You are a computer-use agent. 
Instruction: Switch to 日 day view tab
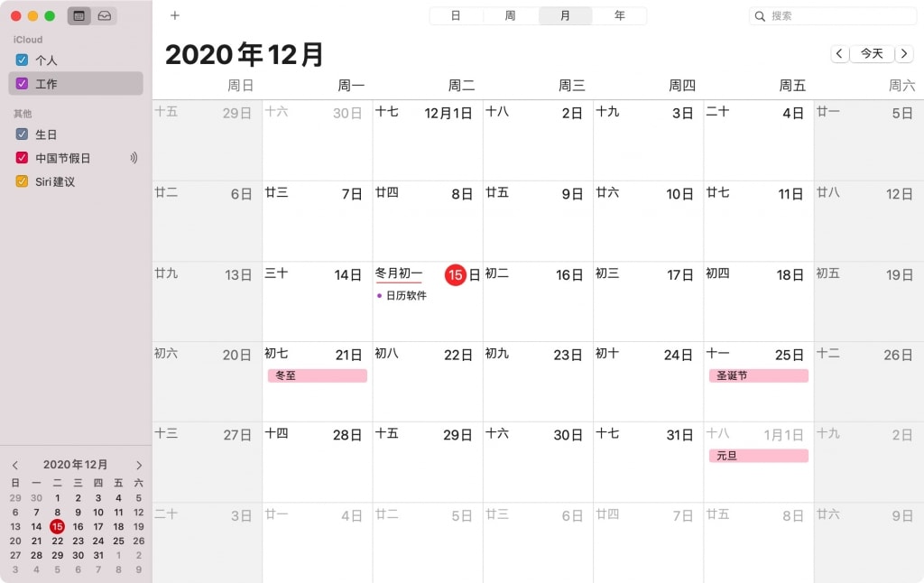point(456,16)
